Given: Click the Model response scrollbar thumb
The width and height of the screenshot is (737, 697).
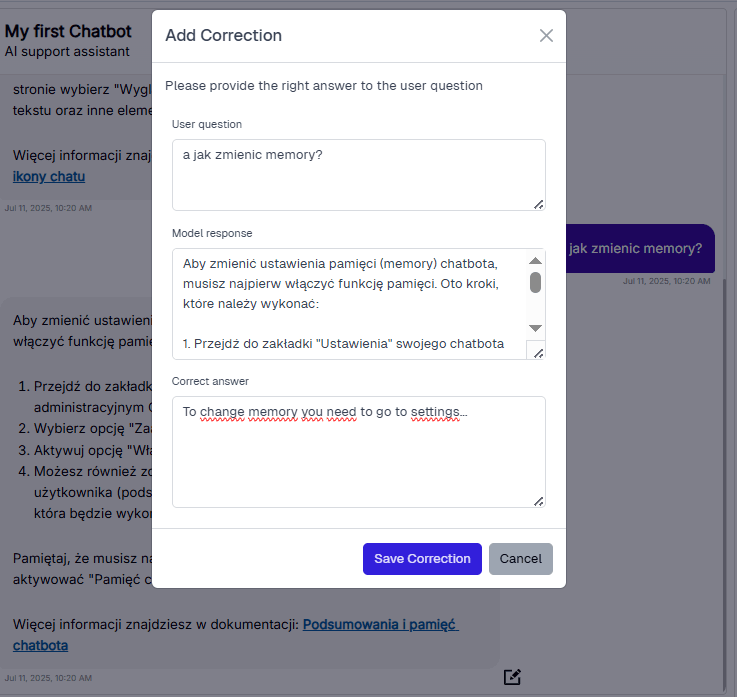Looking at the screenshot, I should (536, 282).
